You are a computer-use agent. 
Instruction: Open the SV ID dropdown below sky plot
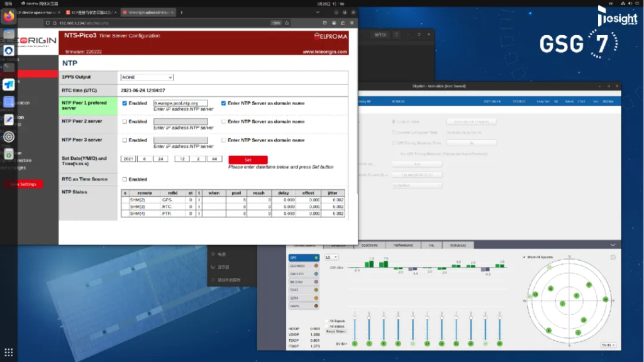tap(608, 345)
